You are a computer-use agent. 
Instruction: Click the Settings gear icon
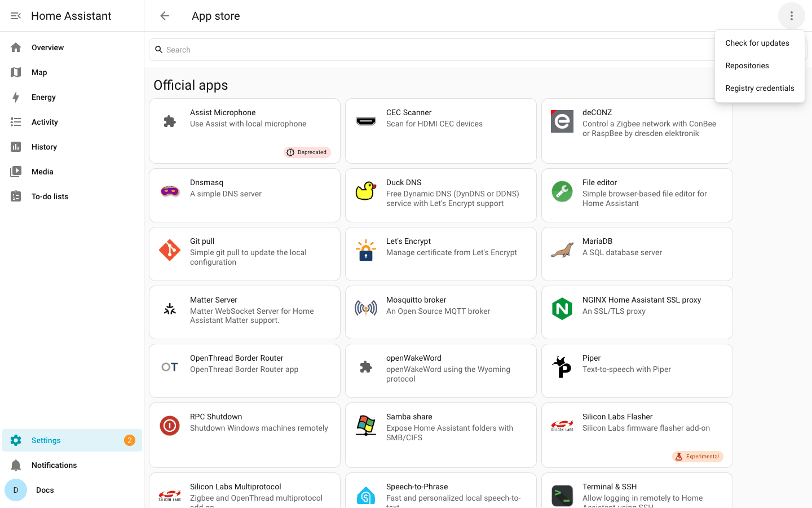pyautogui.click(x=16, y=440)
